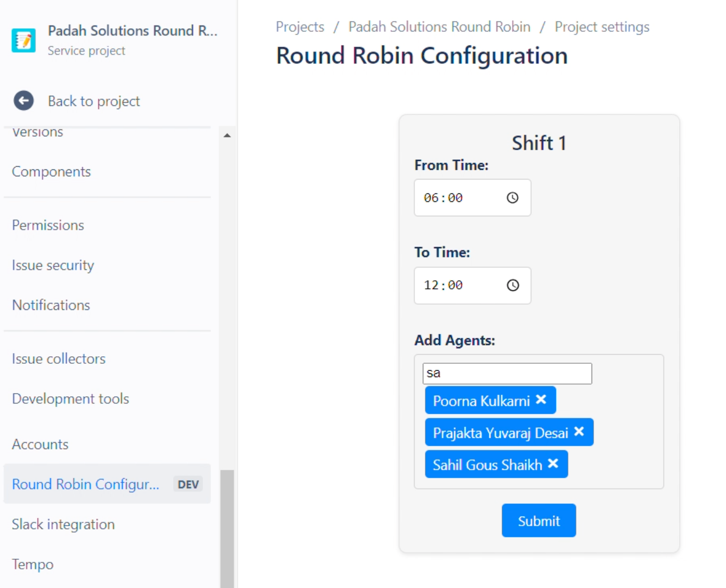Viewport: 726px width, 588px height.
Task: Remove agent Poorna Kulkarni with X
Action: coord(541,399)
